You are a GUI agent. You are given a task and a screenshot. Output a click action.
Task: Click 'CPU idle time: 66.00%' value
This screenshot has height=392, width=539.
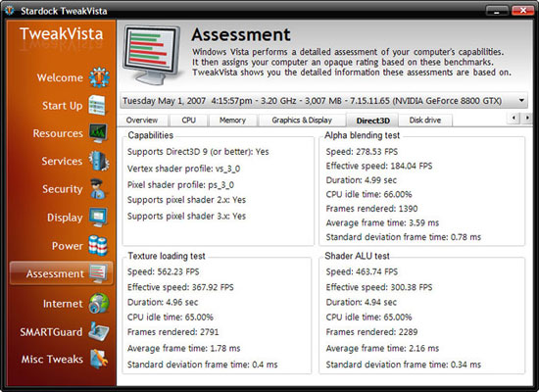point(368,194)
